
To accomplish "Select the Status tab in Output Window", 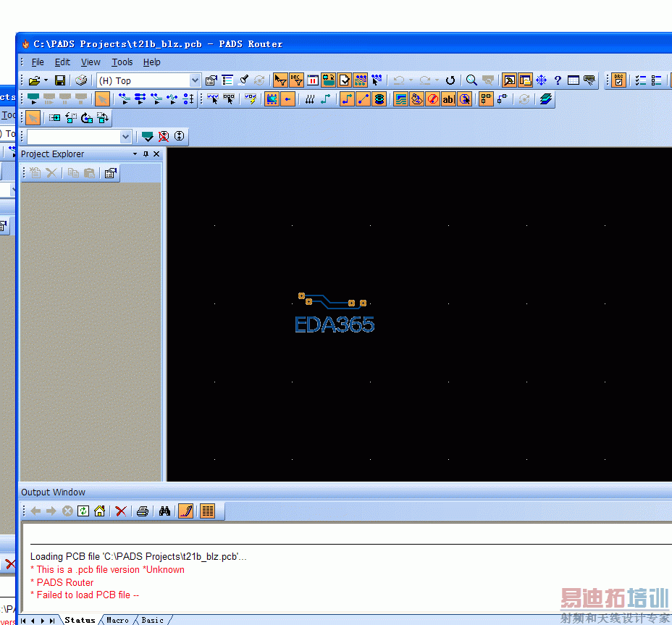I will click(80, 620).
